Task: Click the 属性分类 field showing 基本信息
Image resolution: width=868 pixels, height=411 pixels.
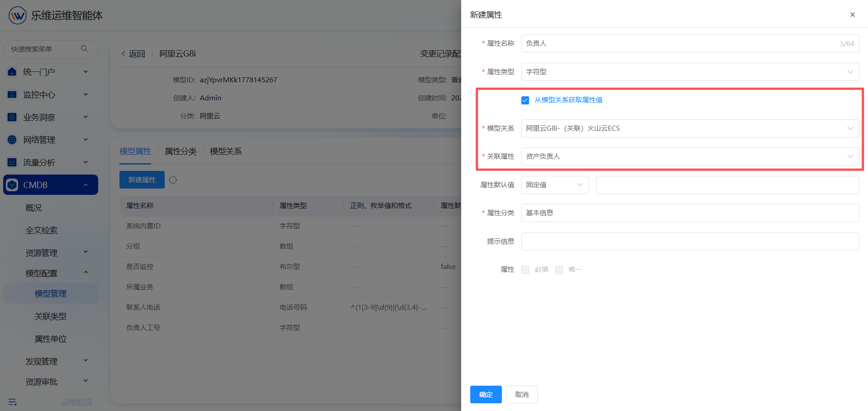Action: 690,213
